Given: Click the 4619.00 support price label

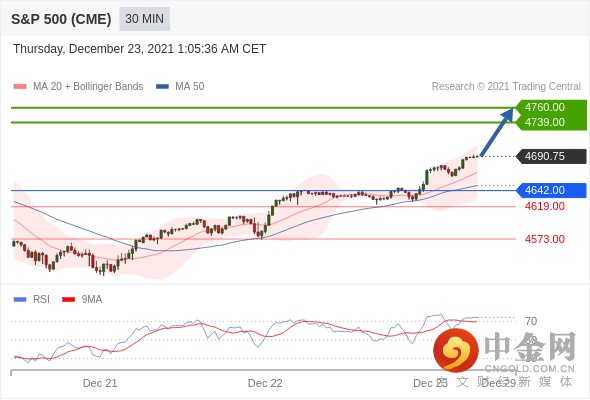Looking at the screenshot, I should (x=544, y=206).
